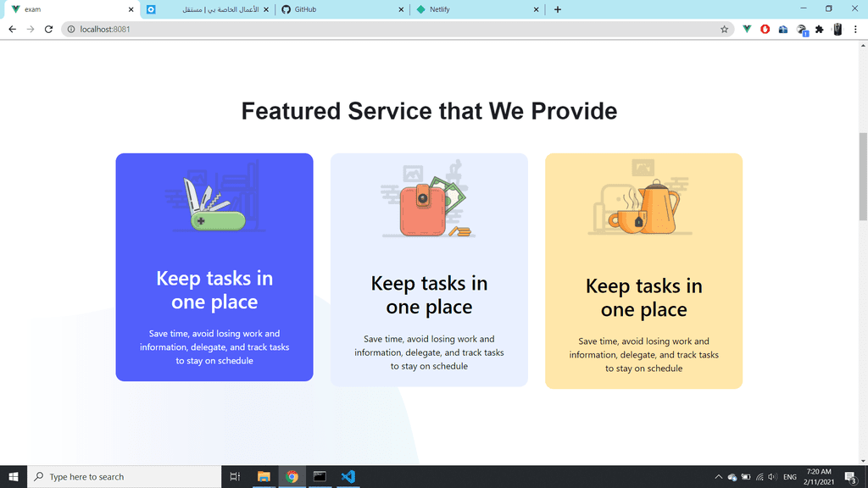Select the light-blue card's 'Keep tasks in one place' title
This screenshot has width=868, height=488.
click(x=429, y=295)
